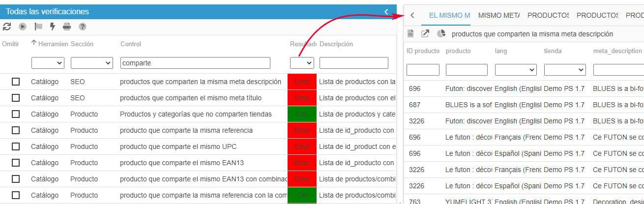644x204 pixels.
Task: Collapse the Todas las verificaciones panel
Action: [x=386, y=11]
